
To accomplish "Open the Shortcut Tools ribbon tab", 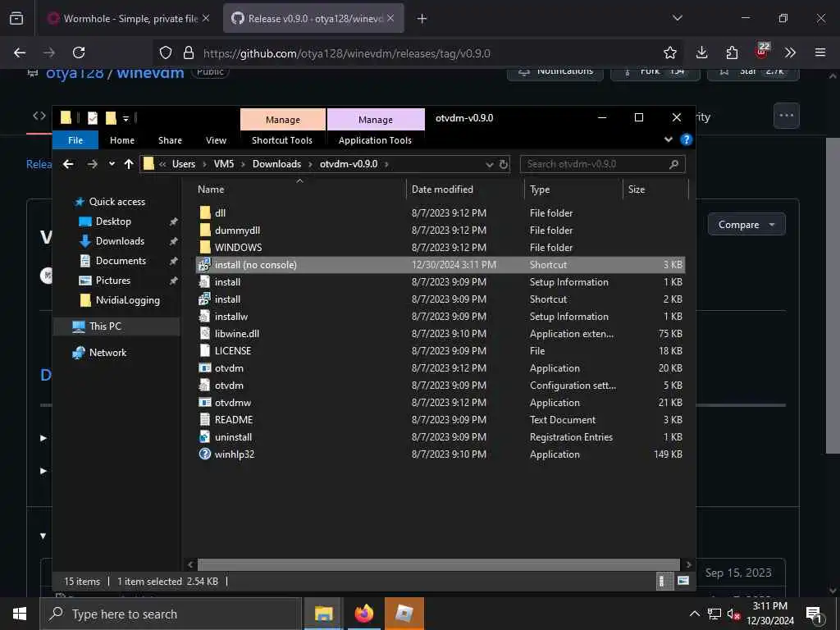I will click(x=282, y=139).
